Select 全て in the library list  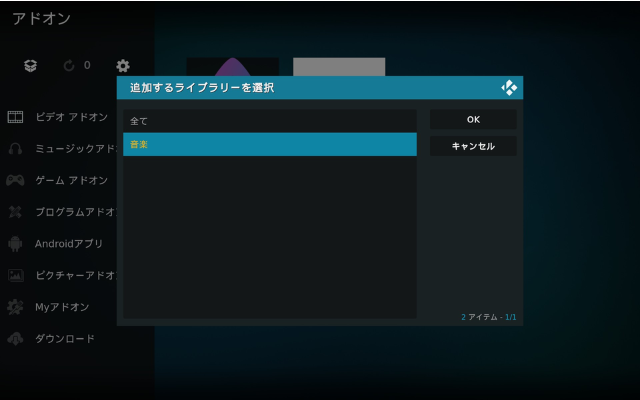[x=269, y=121]
